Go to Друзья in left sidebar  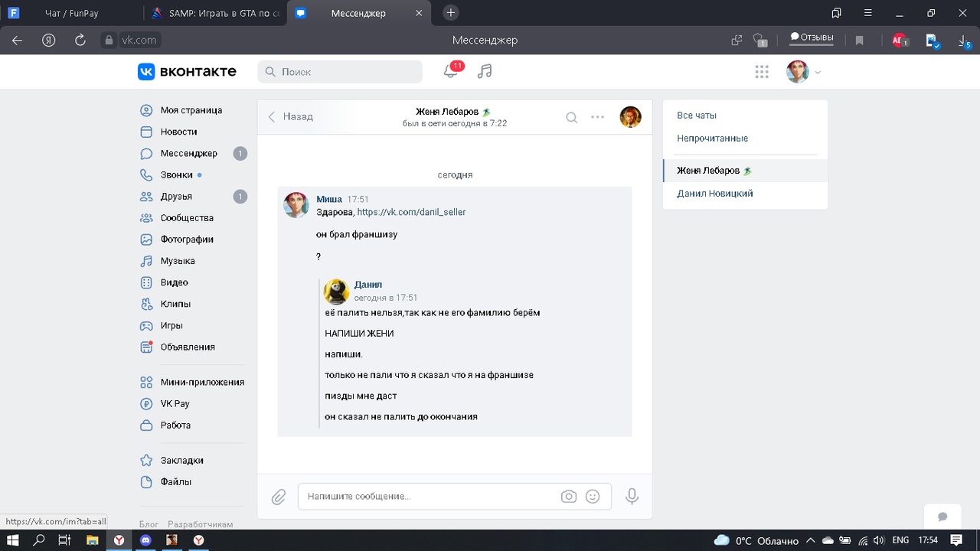(x=176, y=197)
